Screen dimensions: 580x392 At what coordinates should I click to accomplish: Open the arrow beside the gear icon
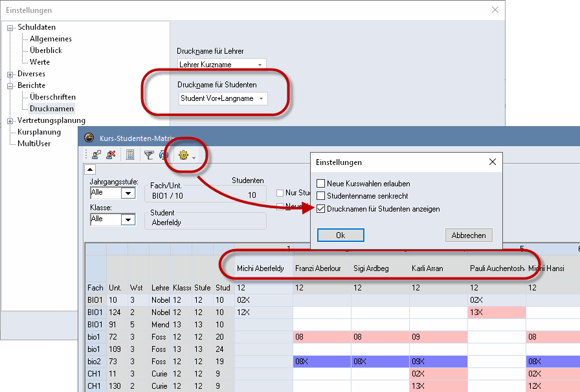194,158
